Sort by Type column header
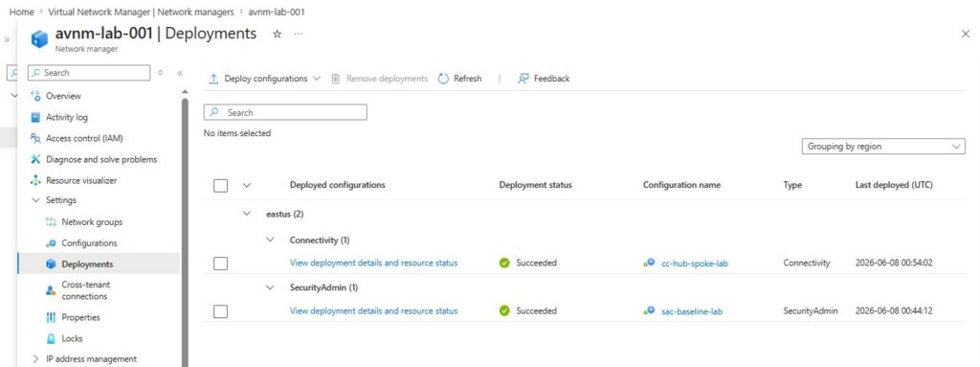 pyautogui.click(x=792, y=185)
